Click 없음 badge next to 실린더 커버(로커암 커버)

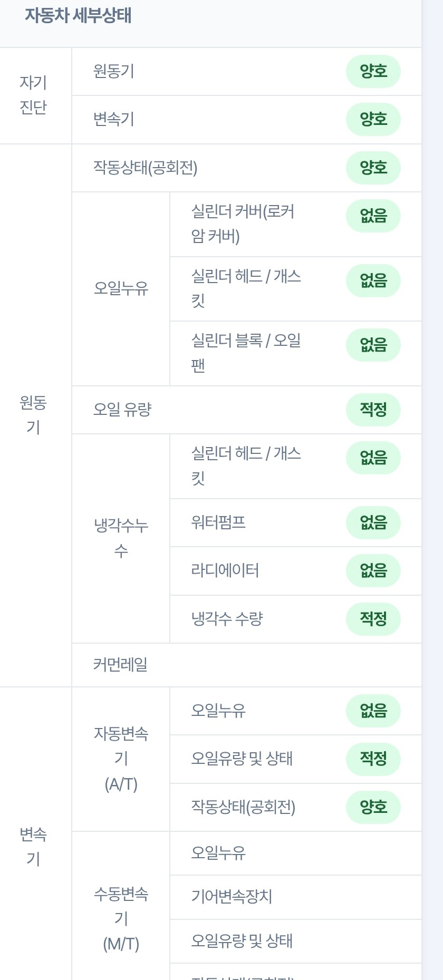coord(373,216)
